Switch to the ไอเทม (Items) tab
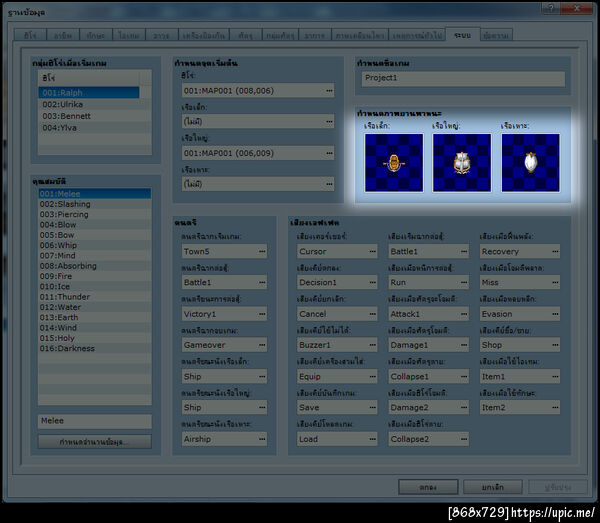The height and width of the screenshot is (523, 600). click(129, 36)
